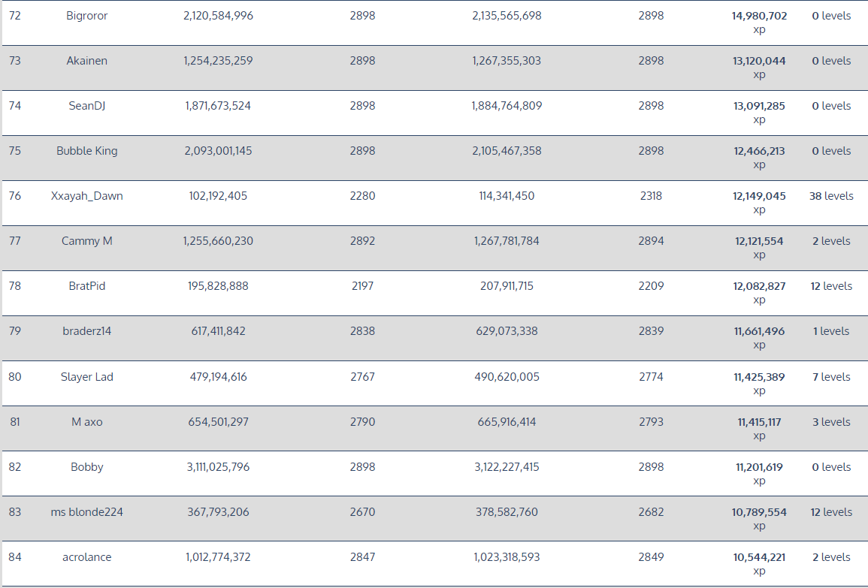Click BratPid's starting level 2197
The height and width of the screenshot is (588, 868).
pyautogui.click(x=362, y=286)
